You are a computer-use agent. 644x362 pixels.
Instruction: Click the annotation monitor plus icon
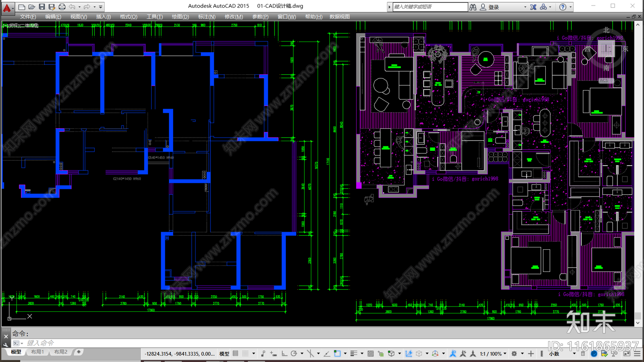click(x=531, y=354)
